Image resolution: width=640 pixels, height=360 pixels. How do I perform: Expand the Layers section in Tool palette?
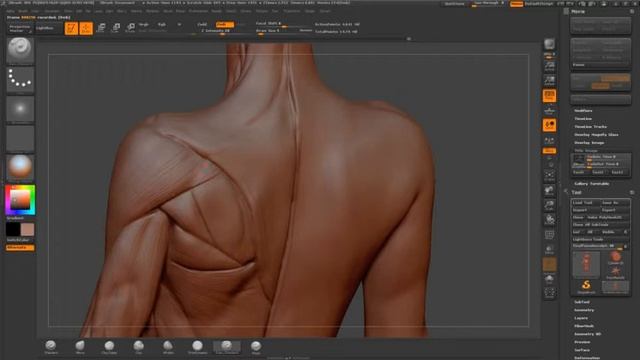pyautogui.click(x=581, y=318)
